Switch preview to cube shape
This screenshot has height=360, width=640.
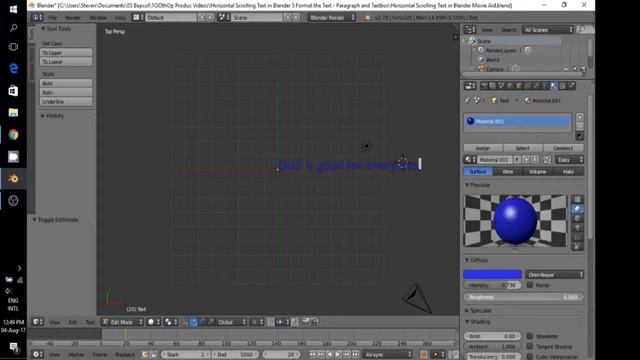577,218
